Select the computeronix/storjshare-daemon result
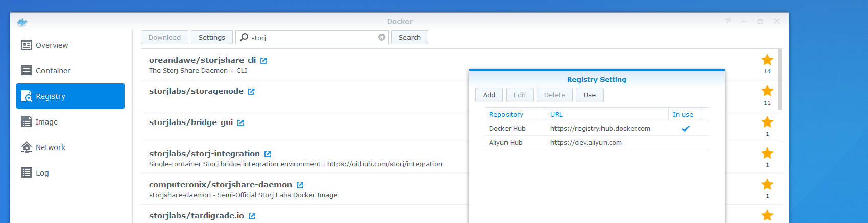The width and height of the screenshot is (868, 223). (459, 189)
